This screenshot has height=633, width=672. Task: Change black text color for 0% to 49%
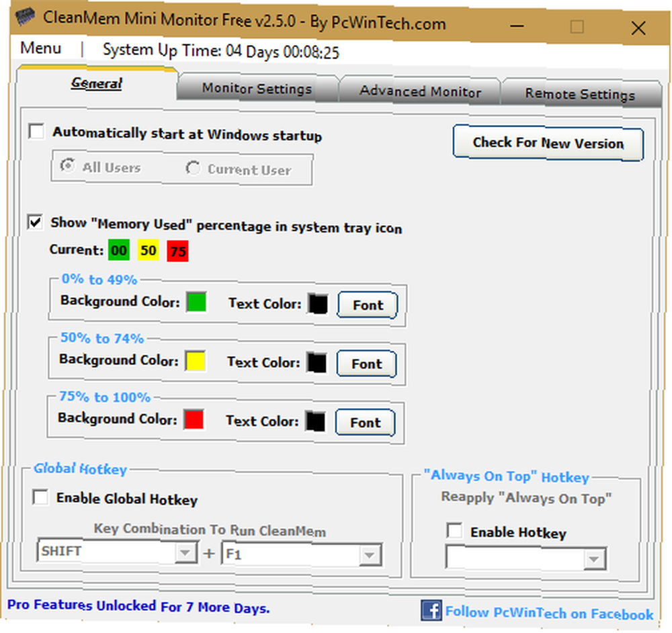(x=318, y=304)
